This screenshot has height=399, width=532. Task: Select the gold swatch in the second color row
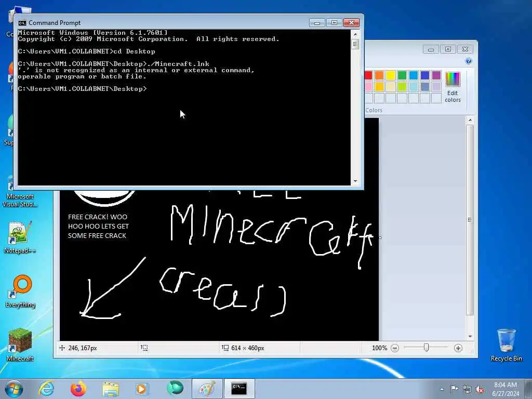tap(379, 87)
